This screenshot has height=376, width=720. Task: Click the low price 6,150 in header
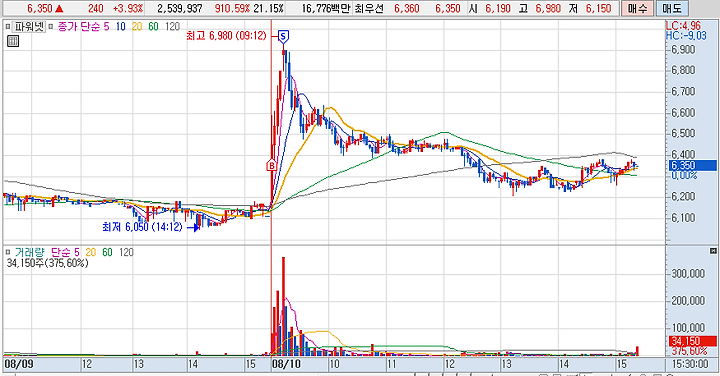[x=598, y=8]
